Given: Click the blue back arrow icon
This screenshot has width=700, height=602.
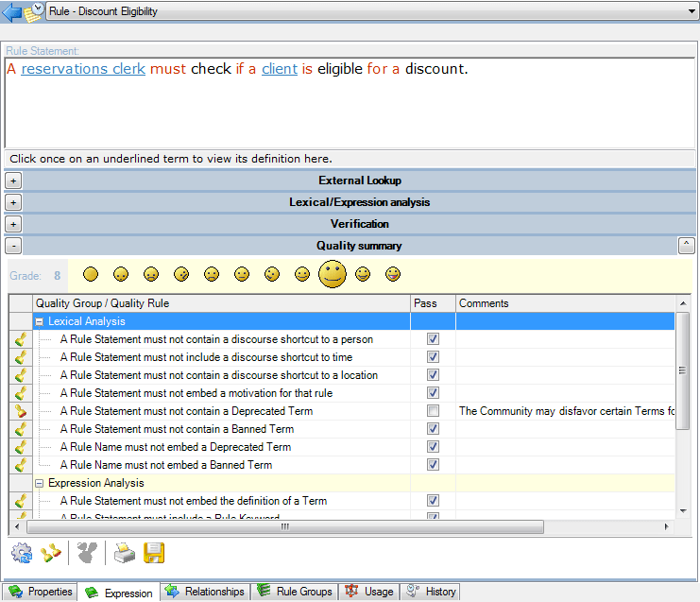Looking at the screenshot, I should pyautogui.click(x=12, y=11).
